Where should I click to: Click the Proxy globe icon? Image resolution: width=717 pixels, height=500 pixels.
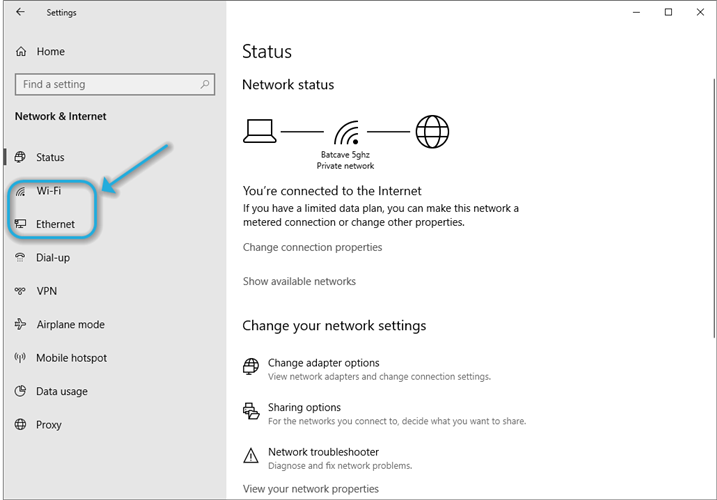(20, 424)
